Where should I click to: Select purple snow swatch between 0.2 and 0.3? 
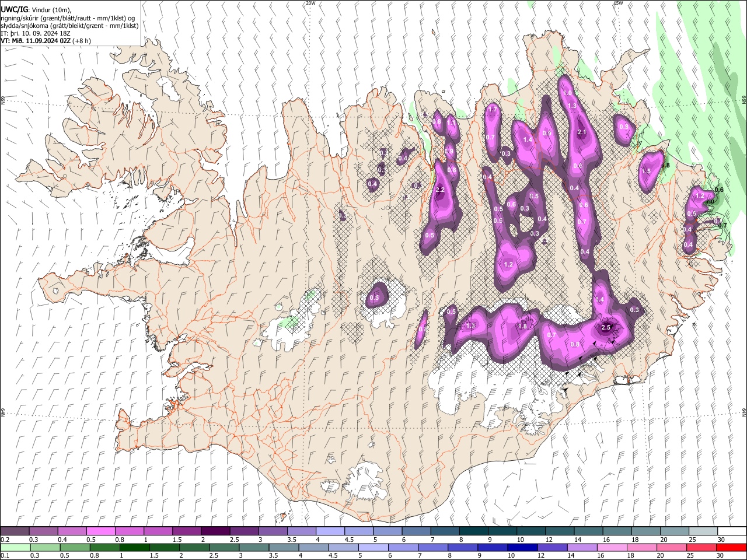pos(15,531)
